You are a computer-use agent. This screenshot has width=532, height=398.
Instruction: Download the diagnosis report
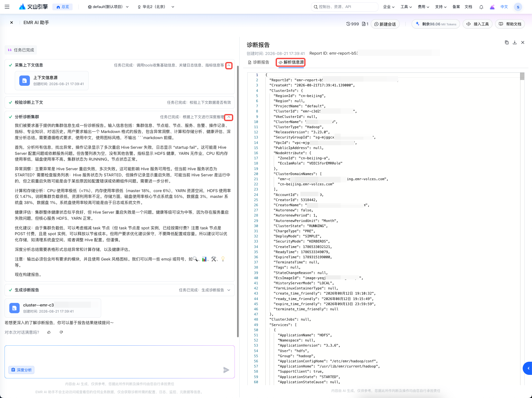coord(515,42)
